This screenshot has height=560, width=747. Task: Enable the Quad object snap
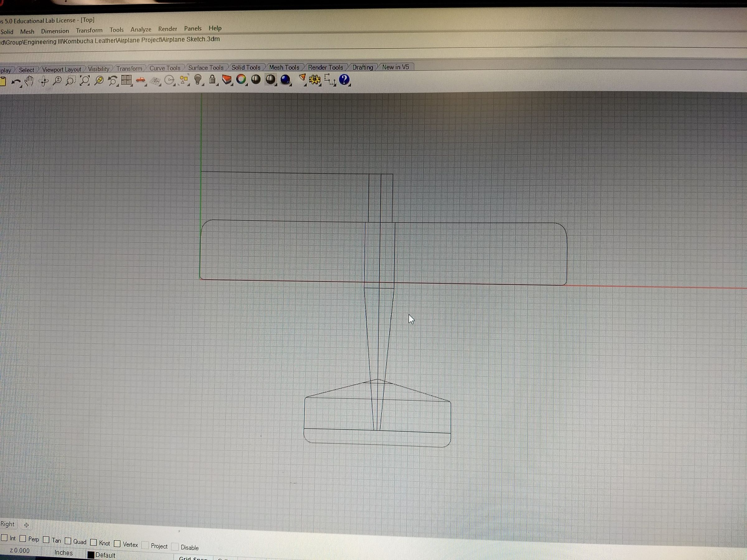68,541
